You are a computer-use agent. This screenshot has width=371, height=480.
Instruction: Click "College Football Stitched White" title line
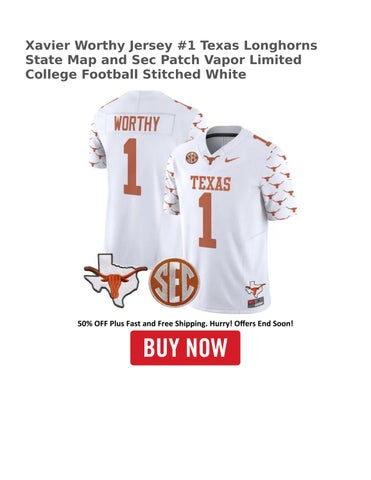tap(136, 74)
